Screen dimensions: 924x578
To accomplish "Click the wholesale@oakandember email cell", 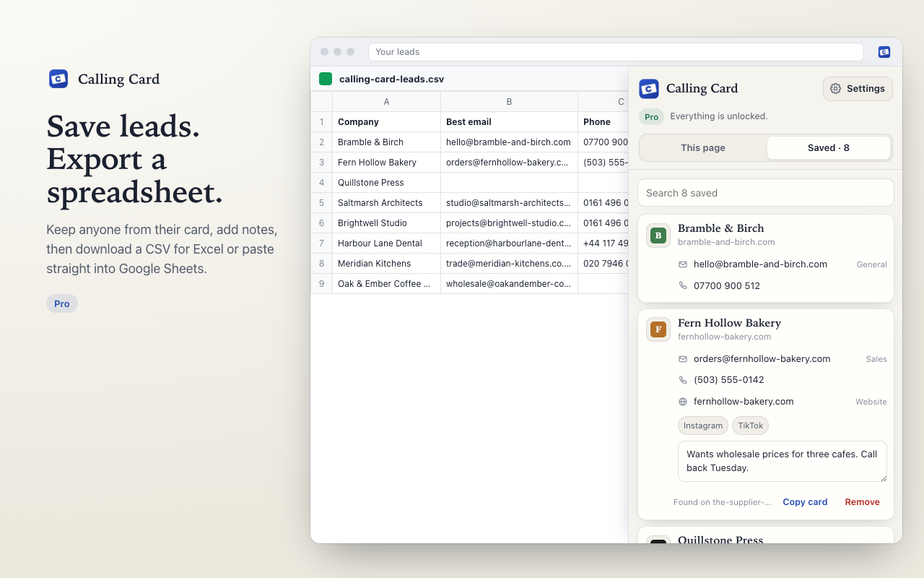I will (509, 284).
